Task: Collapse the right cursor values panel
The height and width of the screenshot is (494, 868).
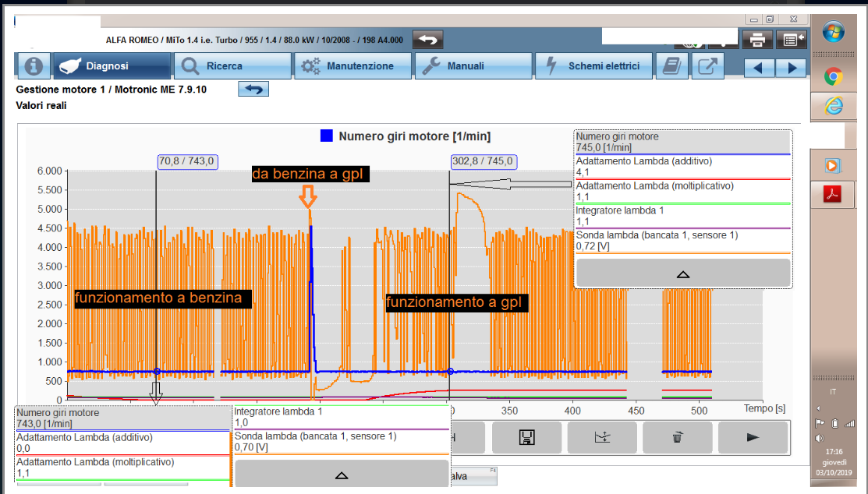Action: [683, 273]
